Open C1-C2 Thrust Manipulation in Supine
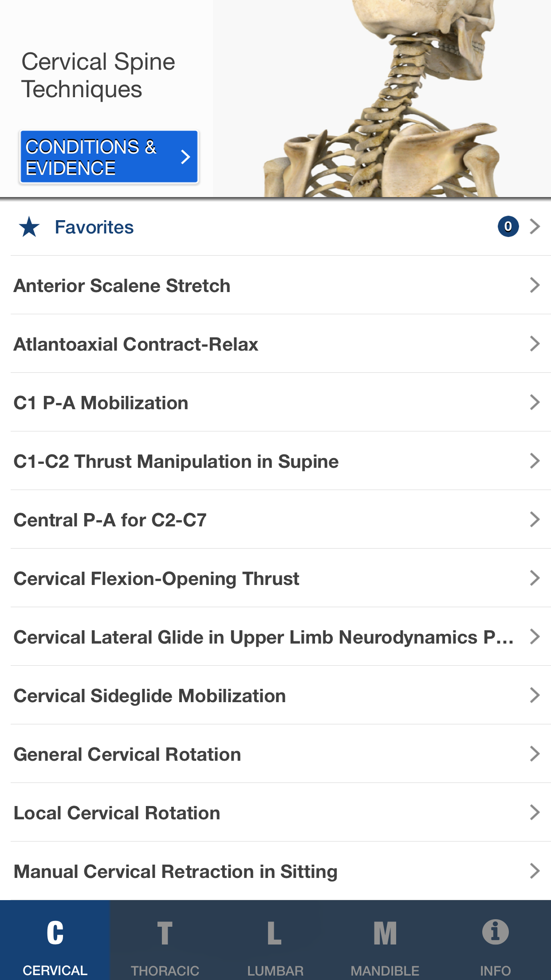The image size is (551, 980). 176,461
